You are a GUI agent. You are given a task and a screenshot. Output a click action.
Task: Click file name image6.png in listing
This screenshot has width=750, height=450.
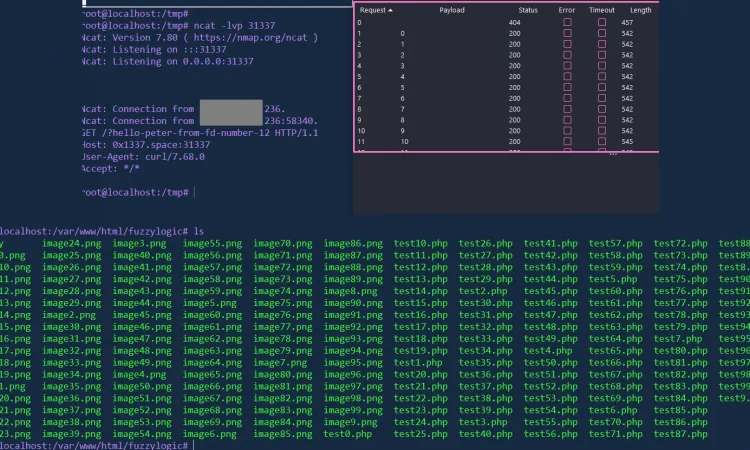(x=210, y=434)
